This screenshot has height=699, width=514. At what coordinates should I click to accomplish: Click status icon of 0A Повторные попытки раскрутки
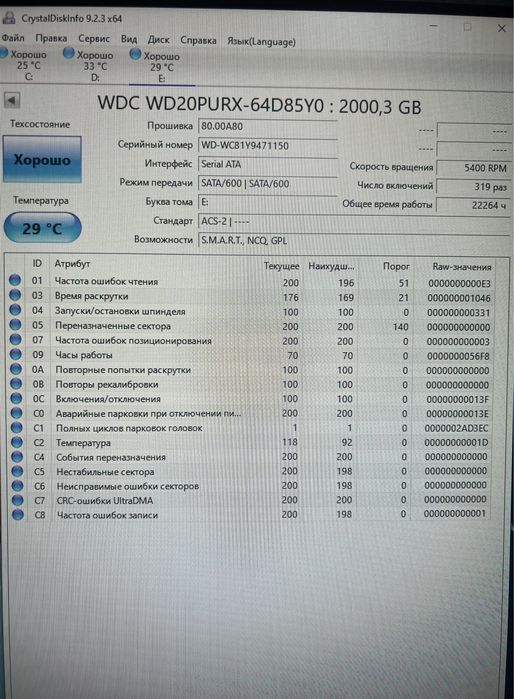pyautogui.click(x=16, y=369)
